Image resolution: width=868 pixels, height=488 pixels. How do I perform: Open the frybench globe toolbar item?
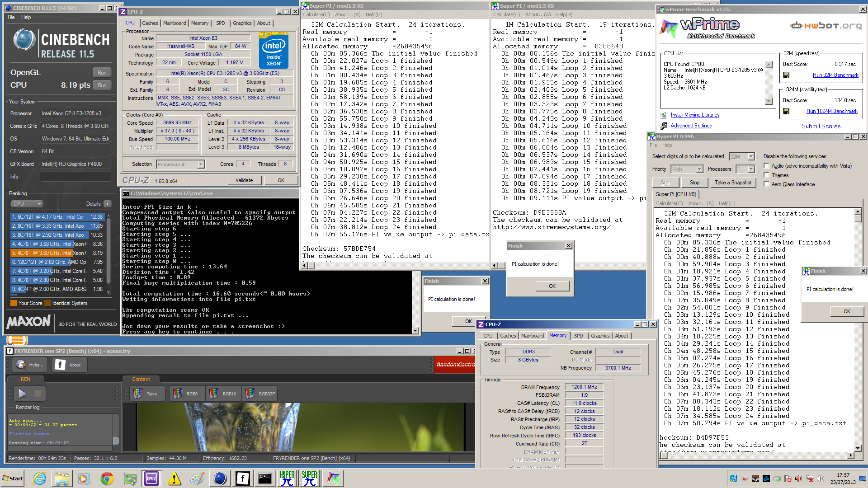click(29, 365)
